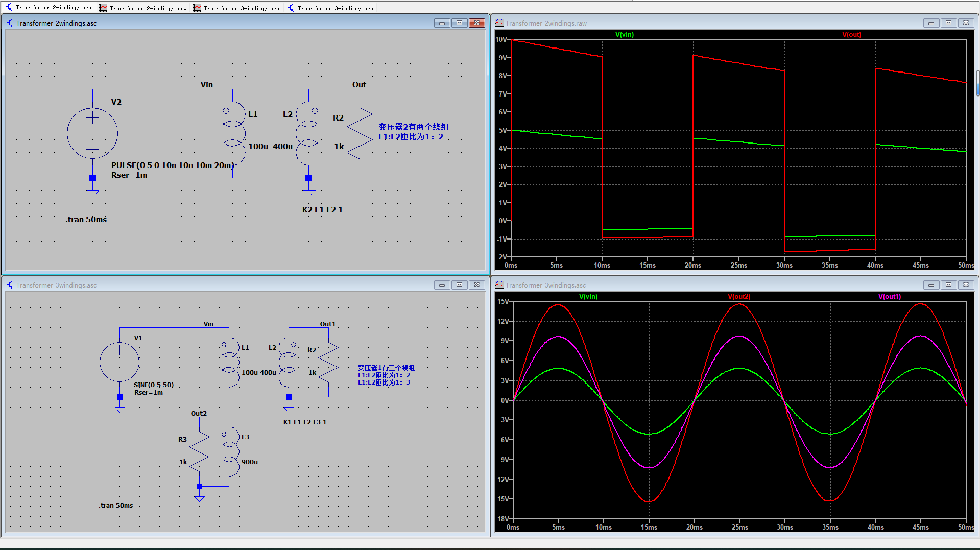
Task: Click the 25ms time axis label in 3windings plot
Action: 739,527
